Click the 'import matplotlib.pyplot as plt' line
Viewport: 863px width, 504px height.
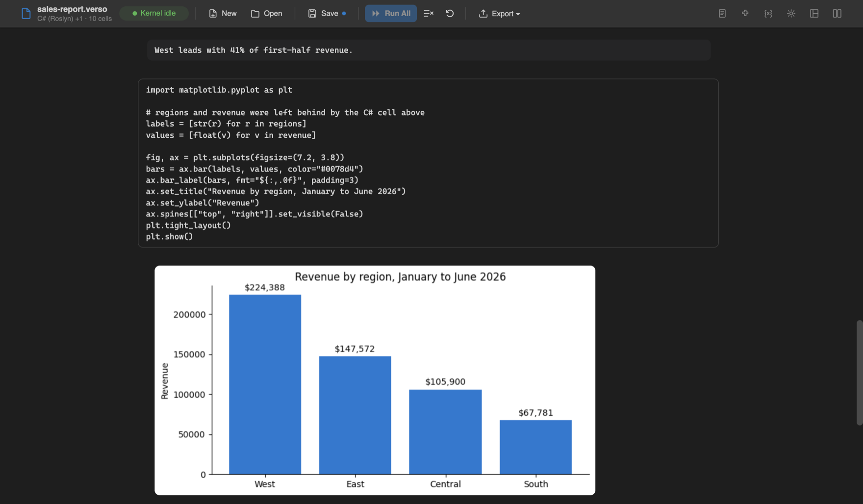pos(219,90)
